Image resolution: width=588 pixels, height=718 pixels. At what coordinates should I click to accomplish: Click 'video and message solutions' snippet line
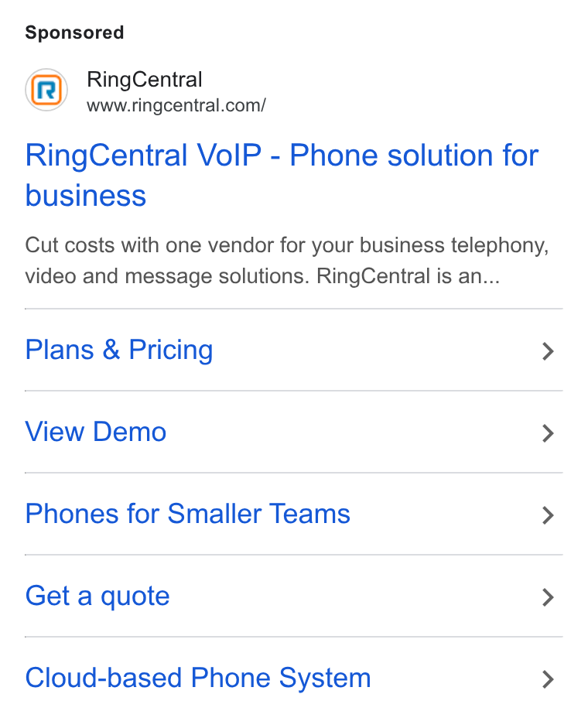167,276
